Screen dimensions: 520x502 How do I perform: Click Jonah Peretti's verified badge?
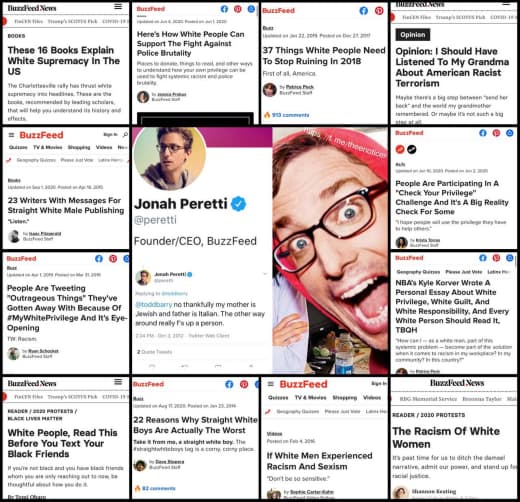(239, 204)
